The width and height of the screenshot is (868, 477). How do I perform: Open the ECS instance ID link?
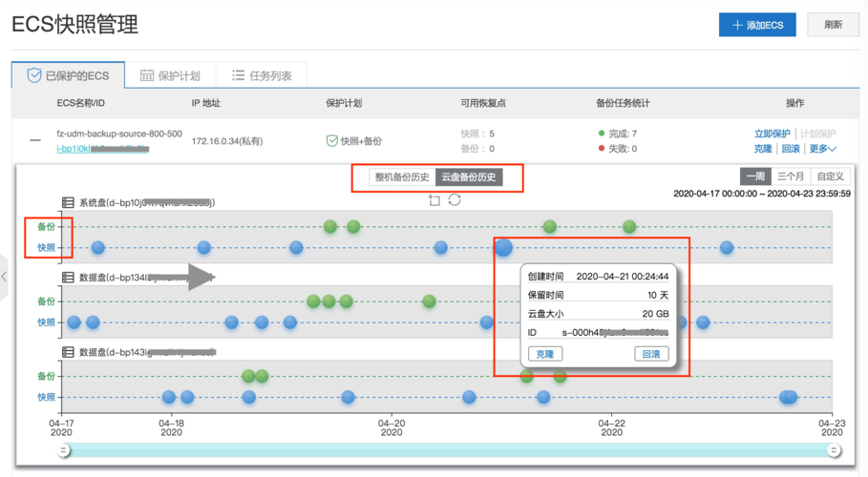102,149
